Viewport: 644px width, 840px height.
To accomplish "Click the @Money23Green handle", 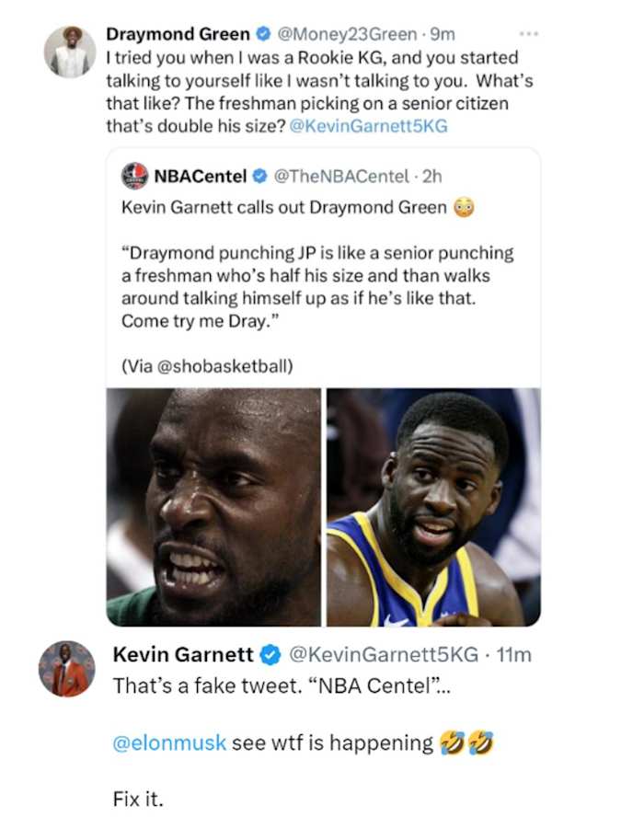I will coord(346,35).
